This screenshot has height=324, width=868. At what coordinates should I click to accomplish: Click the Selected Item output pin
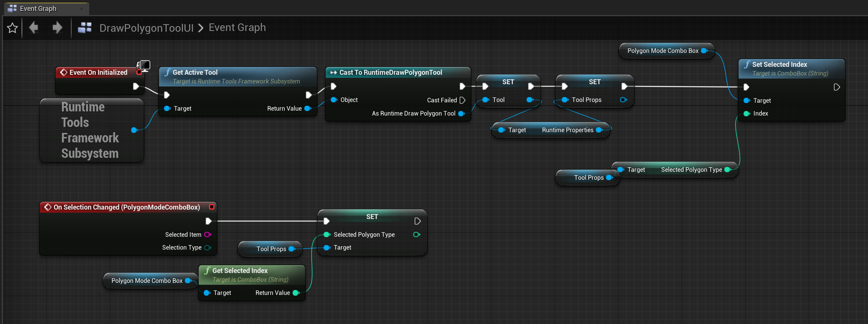208,235
